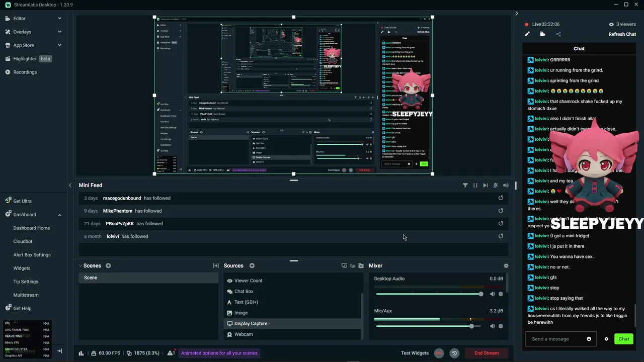This screenshot has height=362, width=644.
Task: Select the Chat tab
Action: point(579,49)
